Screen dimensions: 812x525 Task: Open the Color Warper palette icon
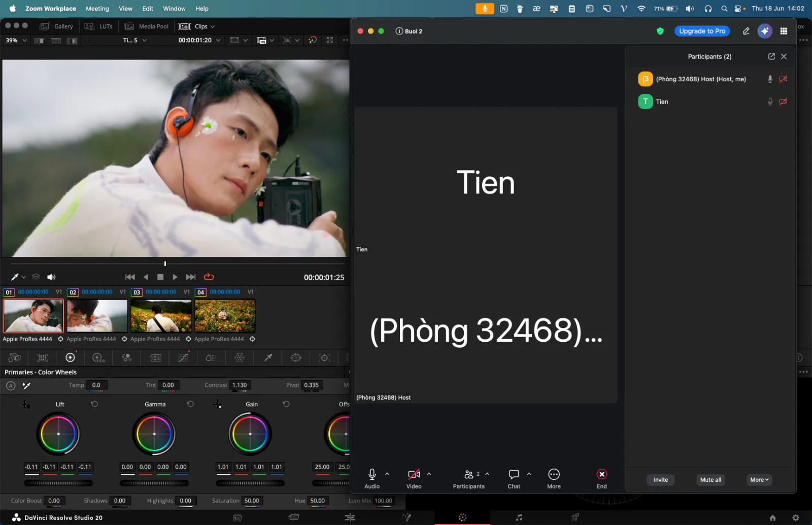click(x=240, y=357)
